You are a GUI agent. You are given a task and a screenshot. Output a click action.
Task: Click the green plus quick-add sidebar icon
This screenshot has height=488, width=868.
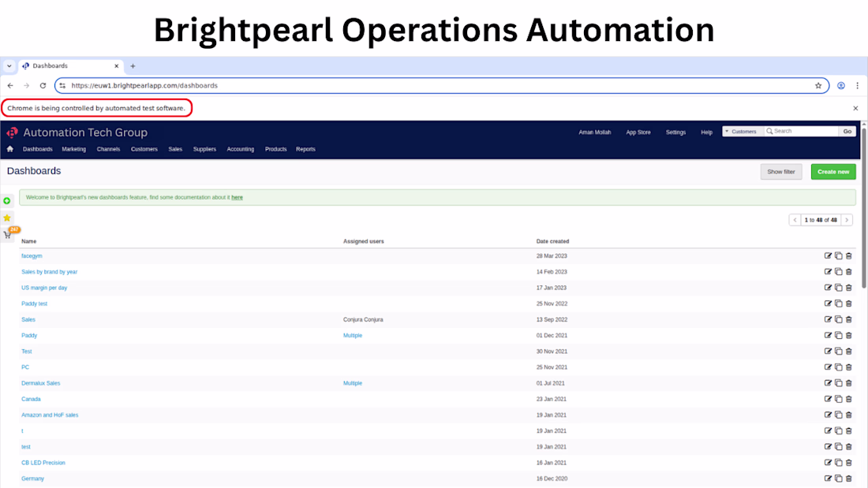6,201
